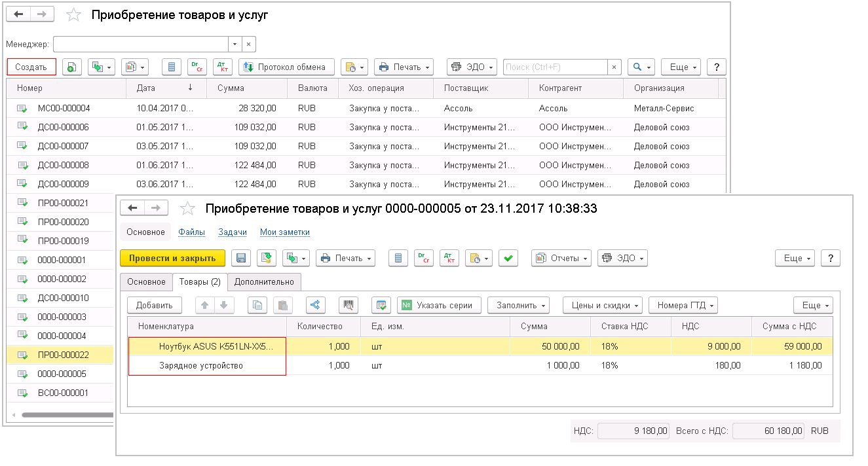Click the document window's Dt/Kt postings icon
The width and height of the screenshot is (868, 466).
(449, 259)
